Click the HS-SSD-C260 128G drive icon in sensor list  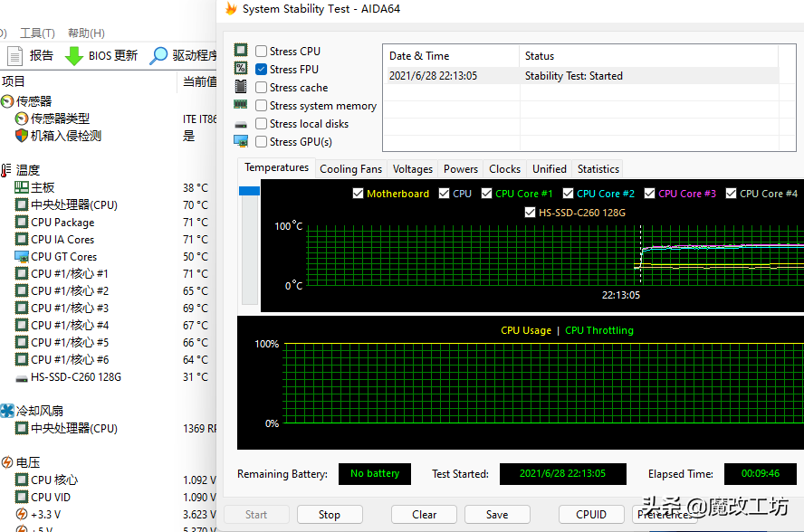tap(22, 378)
